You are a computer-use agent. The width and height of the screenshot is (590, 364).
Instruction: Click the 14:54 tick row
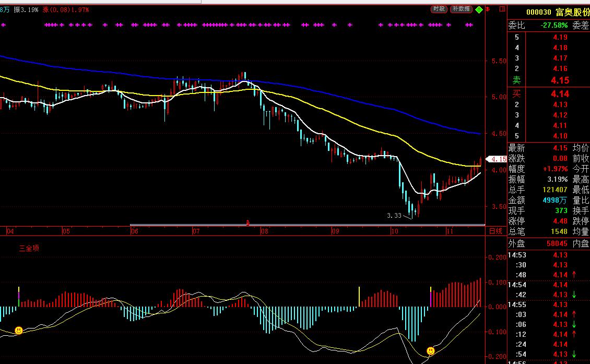(549, 285)
